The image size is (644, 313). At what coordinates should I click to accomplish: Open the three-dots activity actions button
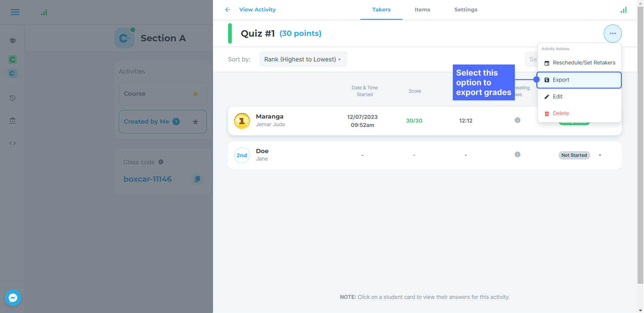click(x=612, y=34)
